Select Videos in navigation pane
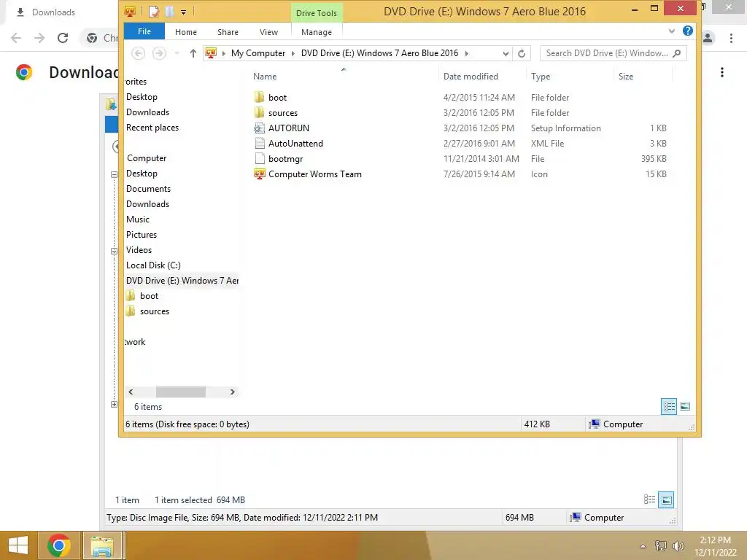The height and width of the screenshot is (560, 747). coord(139,250)
